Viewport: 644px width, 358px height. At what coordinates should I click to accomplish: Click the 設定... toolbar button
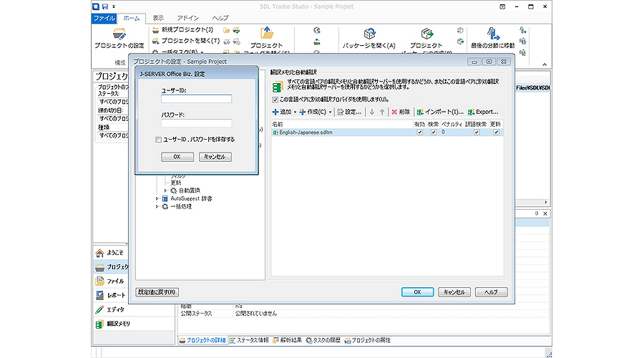tap(349, 112)
